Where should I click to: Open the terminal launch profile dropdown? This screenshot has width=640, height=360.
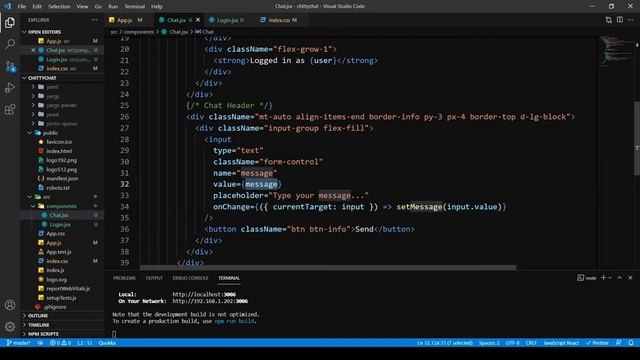pos(610,278)
